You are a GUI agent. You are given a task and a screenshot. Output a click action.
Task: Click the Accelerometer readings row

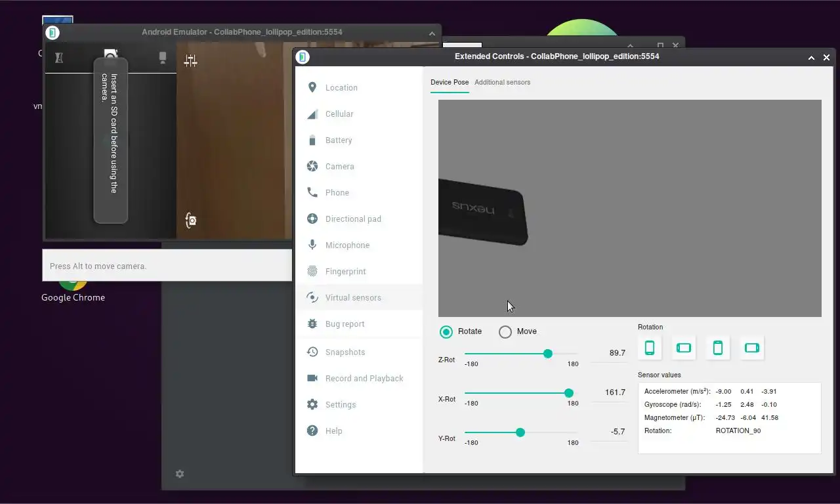point(711,392)
